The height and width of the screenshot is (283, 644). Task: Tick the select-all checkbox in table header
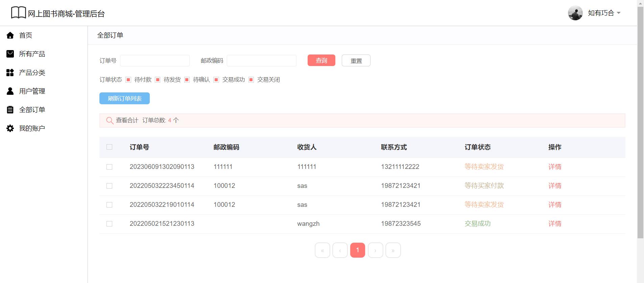point(109,147)
